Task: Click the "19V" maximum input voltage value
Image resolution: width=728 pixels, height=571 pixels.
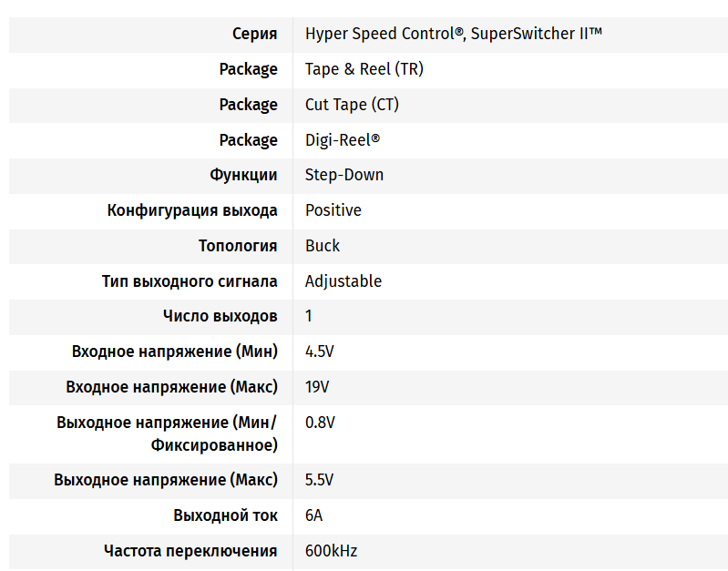Action: tap(317, 387)
